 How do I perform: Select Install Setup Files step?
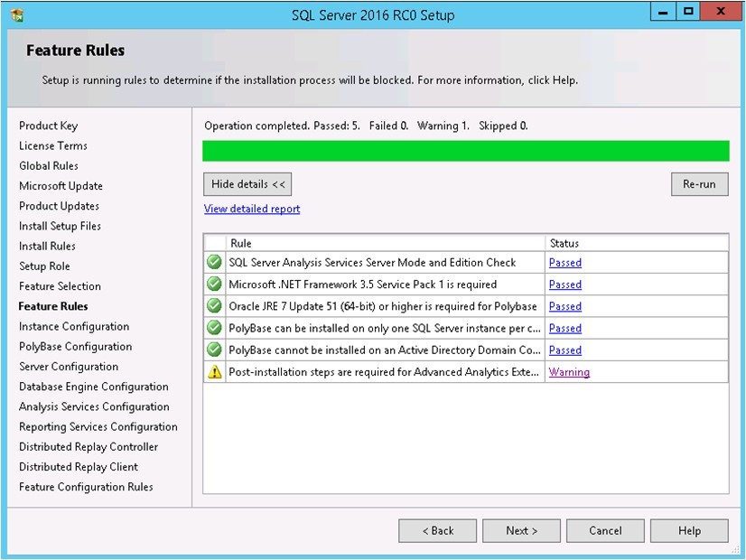[x=60, y=226]
